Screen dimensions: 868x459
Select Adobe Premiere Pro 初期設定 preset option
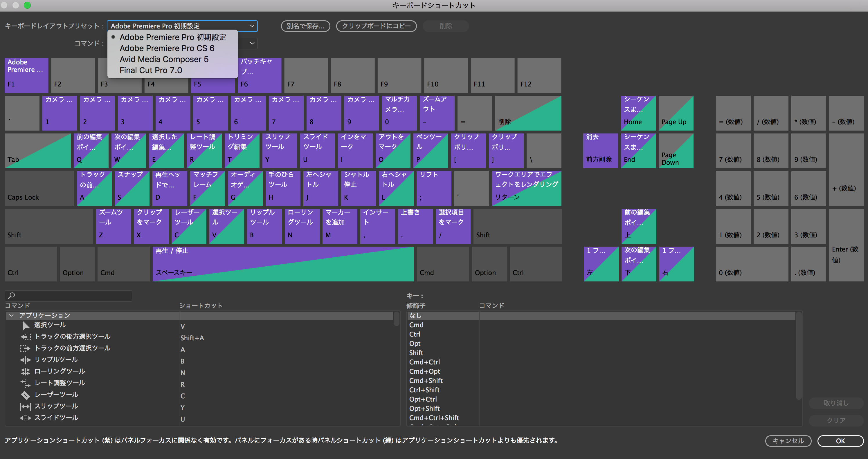click(173, 37)
